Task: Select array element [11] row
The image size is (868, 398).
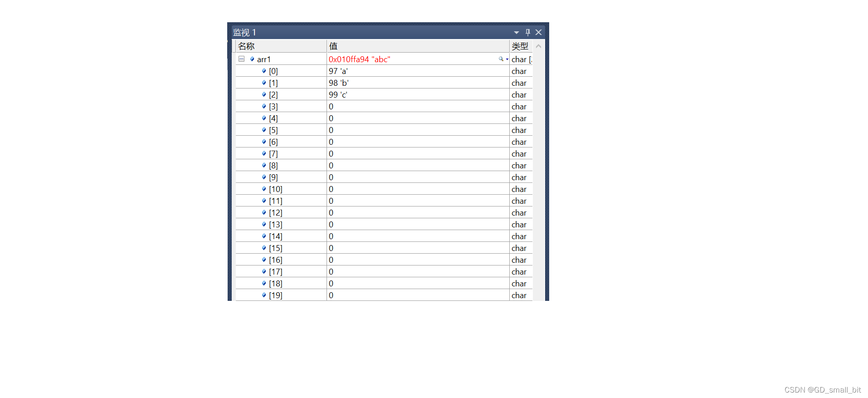Action: click(384, 201)
